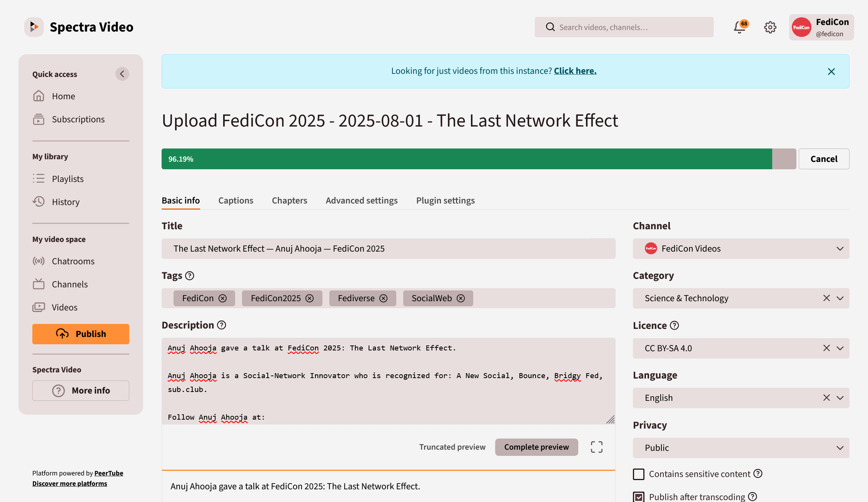Viewport: 868px width, 502px height.
Task: Click the More info button
Action: click(x=81, y=390)
